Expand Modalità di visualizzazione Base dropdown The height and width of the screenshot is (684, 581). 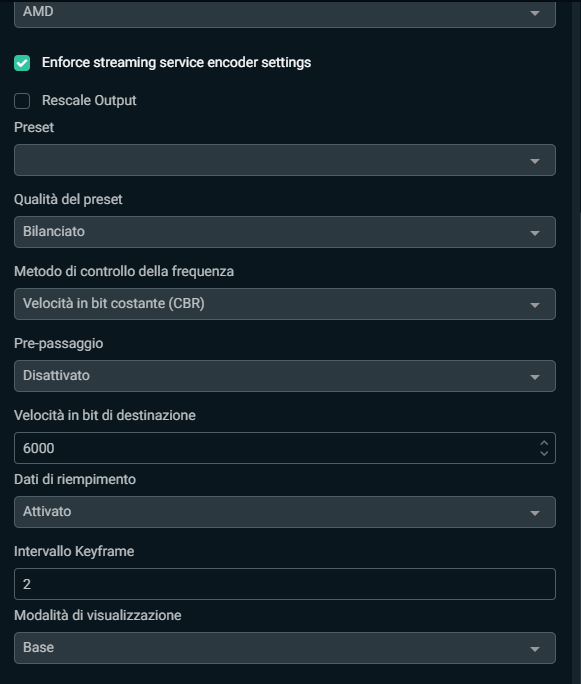pyautogui.click(x=285, y=648)
